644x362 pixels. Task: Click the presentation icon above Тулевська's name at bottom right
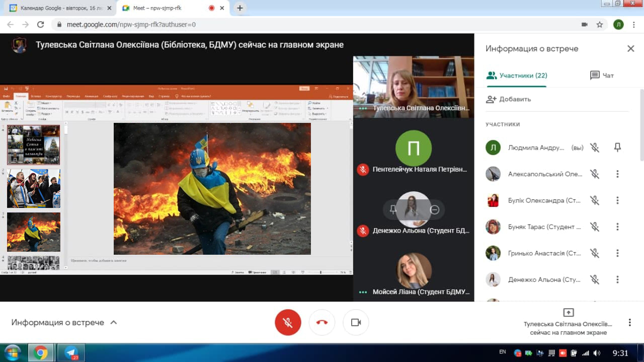coord(568,312)
